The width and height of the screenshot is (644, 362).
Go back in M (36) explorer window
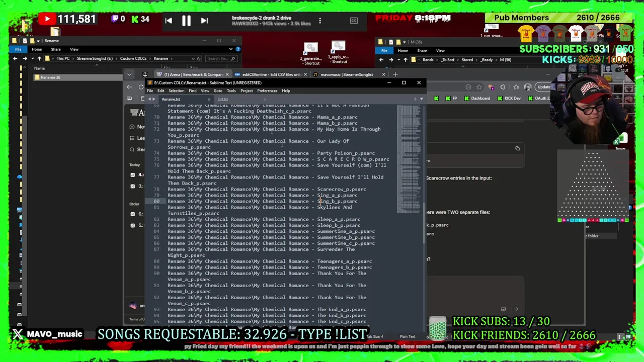click(x=381, y=60)
